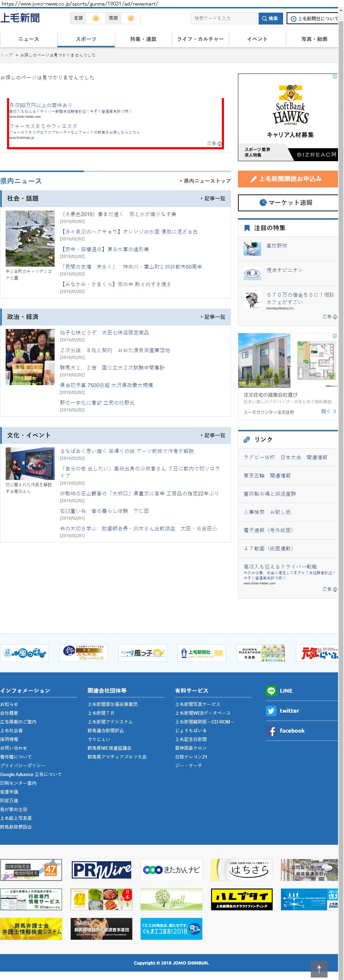The width and height of the screenshot is (344, 980).
Task: Expand the 社会・話題 記事一覧 arrow link
Action: pos(213,199)
